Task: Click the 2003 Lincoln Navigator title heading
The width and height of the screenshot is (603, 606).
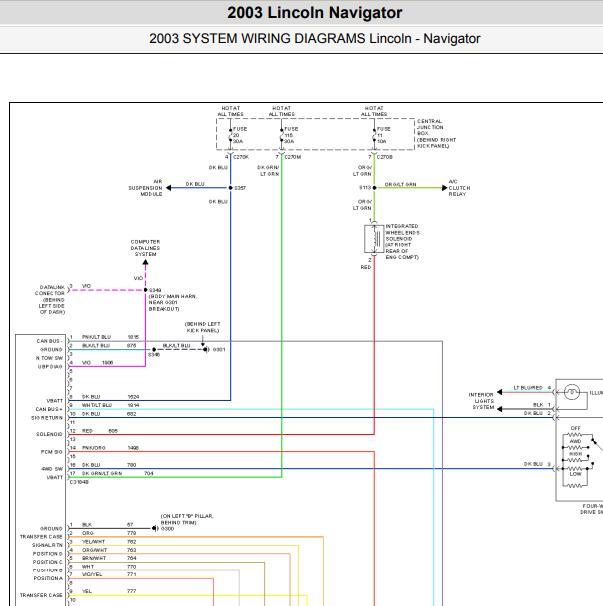Action: coord(315,13)
